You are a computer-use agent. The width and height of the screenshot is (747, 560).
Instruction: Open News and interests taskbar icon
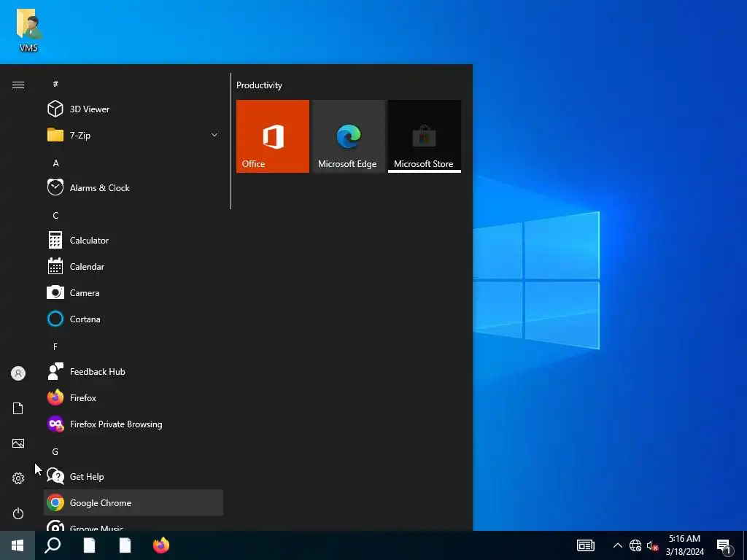coord(586,545)
